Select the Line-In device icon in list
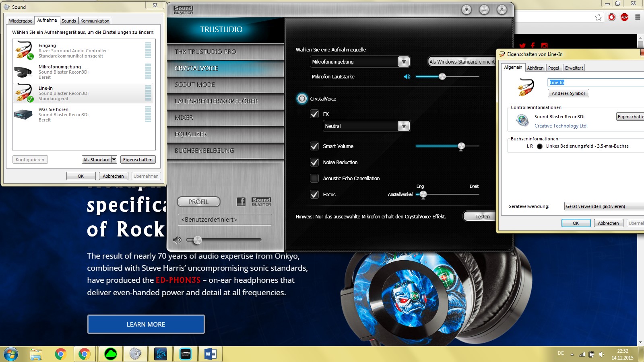Image resolution: width=644 pixels, height=362 pixels. pyautogui.click(x=24, y=93)
